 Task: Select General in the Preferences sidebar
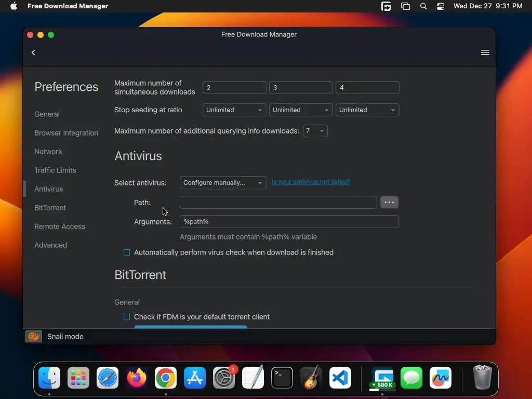pos(47,114)
